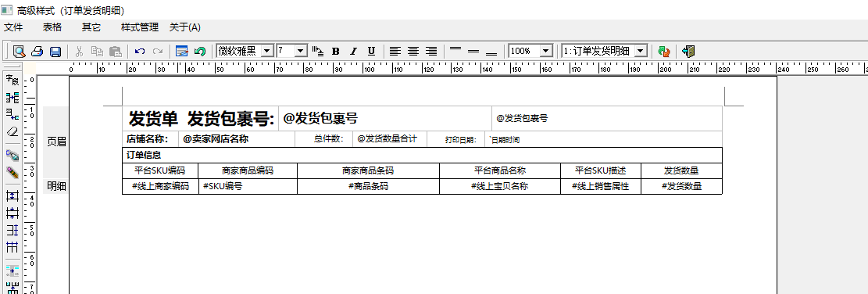Click the paint fill tool icon
The width and height of the screenshot is (868, 294).
[x=13, y=155]
